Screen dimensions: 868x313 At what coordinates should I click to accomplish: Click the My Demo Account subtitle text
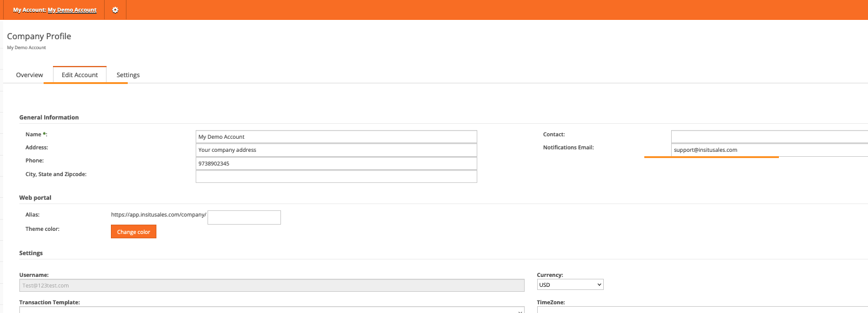point(26,47)
